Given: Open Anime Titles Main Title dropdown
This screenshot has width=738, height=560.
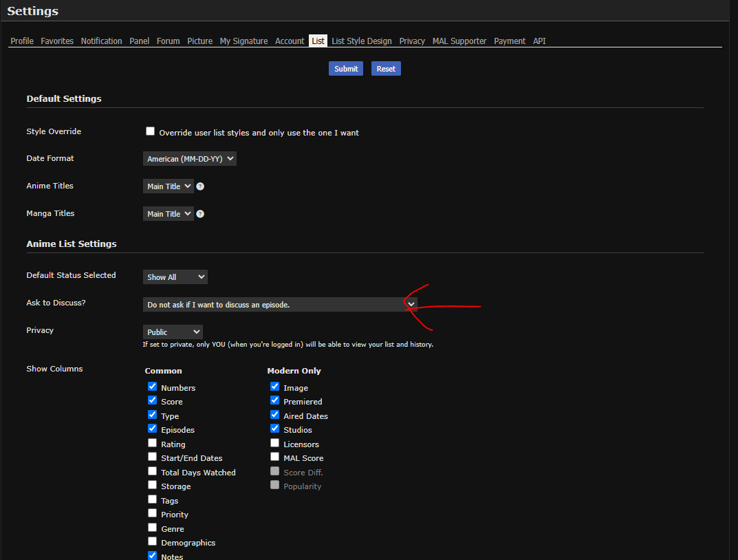Looking at the screenshot, I should (168, 186).
